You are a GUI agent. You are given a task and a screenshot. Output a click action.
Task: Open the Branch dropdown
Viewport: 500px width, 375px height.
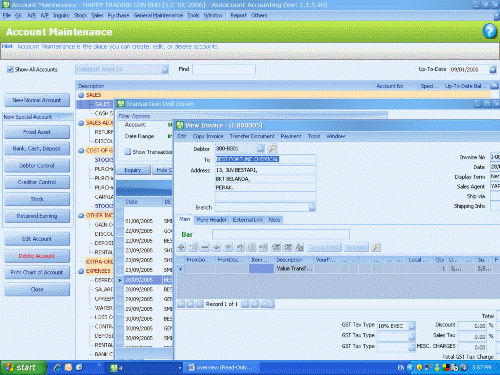click(312, 207)
